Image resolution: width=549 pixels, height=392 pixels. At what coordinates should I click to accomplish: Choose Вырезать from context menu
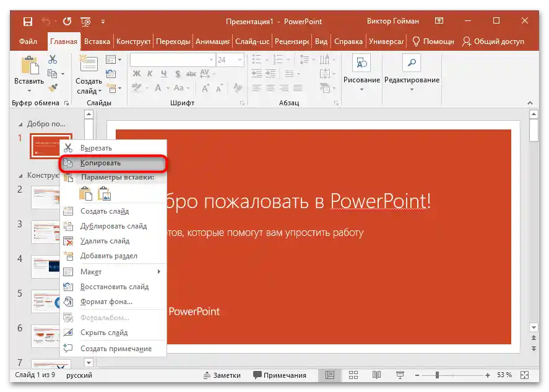[x=113, y=148]
